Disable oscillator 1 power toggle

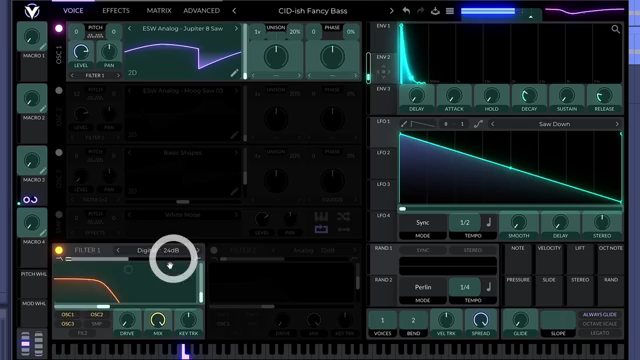pyautogui.click(x=59, y=29)
